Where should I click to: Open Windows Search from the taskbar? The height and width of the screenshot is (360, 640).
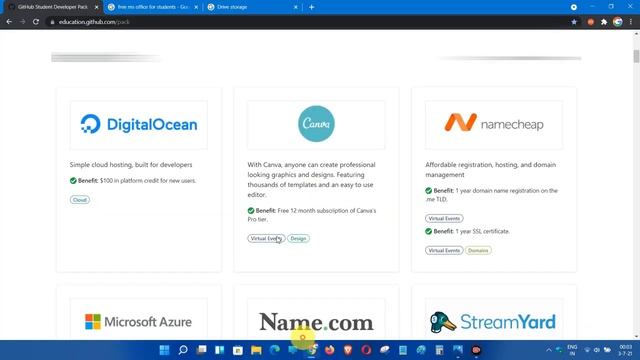click(183, 350)
